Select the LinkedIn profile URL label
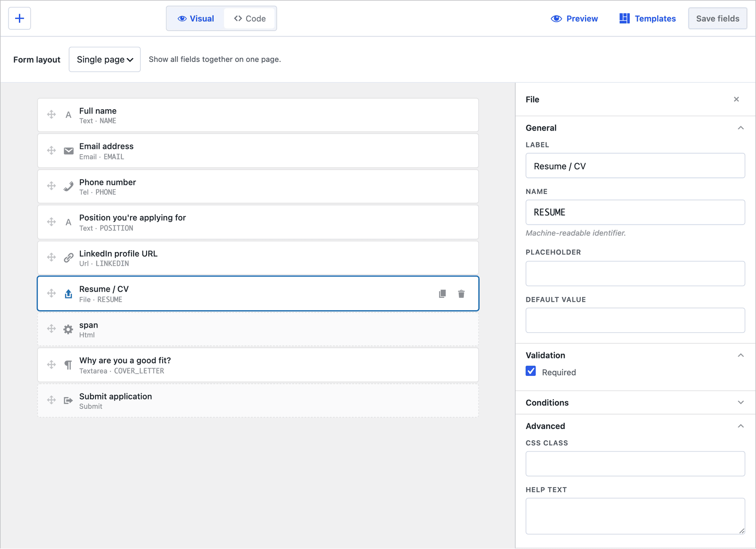Viewport: 756px width, 549px height. [118, 253]
